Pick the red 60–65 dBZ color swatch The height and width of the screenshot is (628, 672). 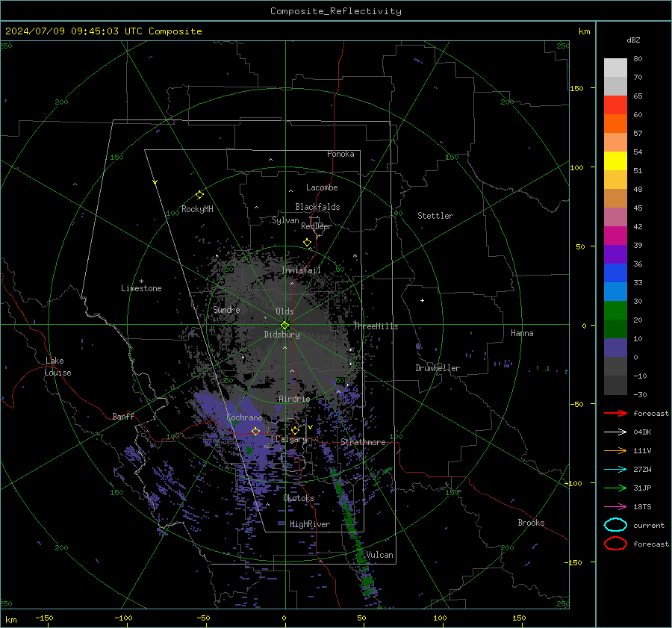coord(615,105)
